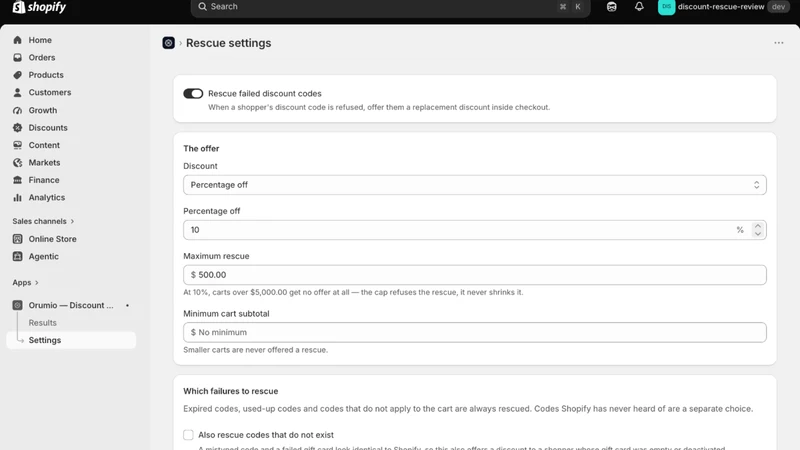Click the Sidekick assistant icon in top bar
Screen dimensions: 800x450
pyautogui.click(x=611, y=7)
